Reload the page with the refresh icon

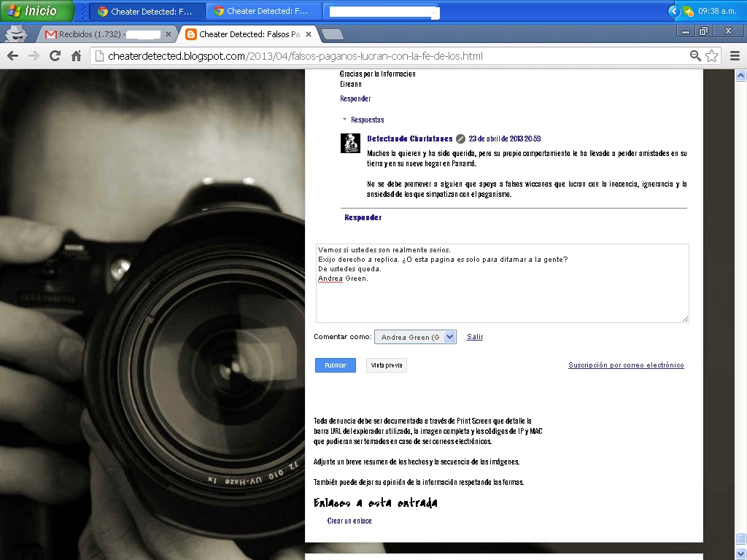click(55, 55)
